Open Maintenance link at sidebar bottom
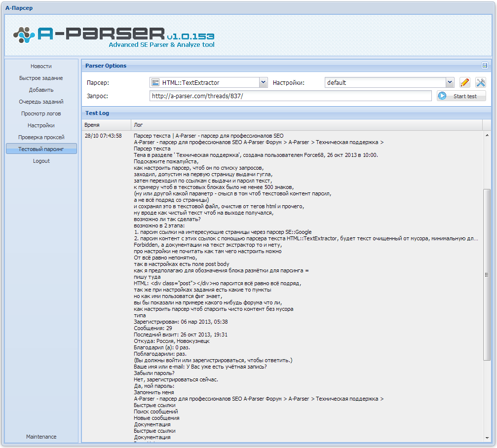Image resolution: width=497 pixels, height=448 pixels. 41,437
